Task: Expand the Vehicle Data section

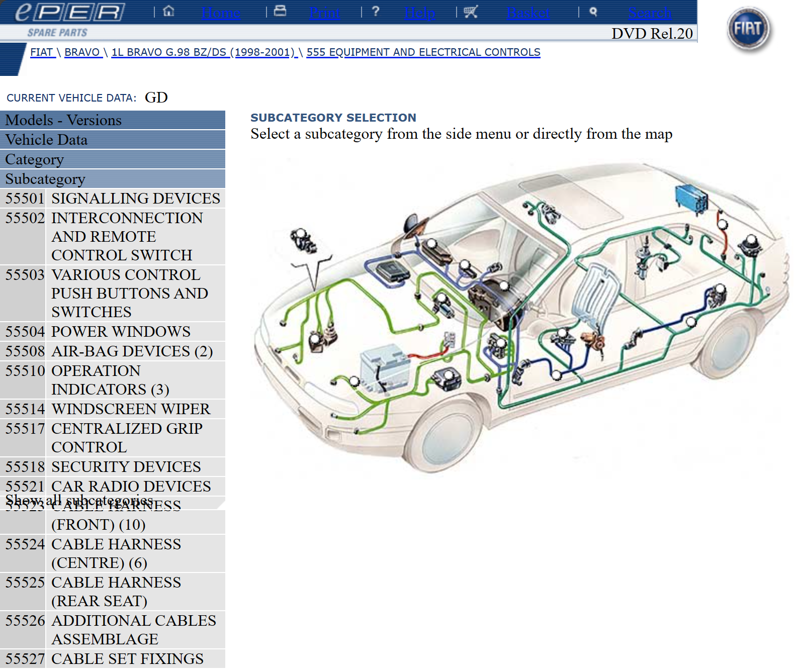Action: pyautogui.click(x=113, y=140)
